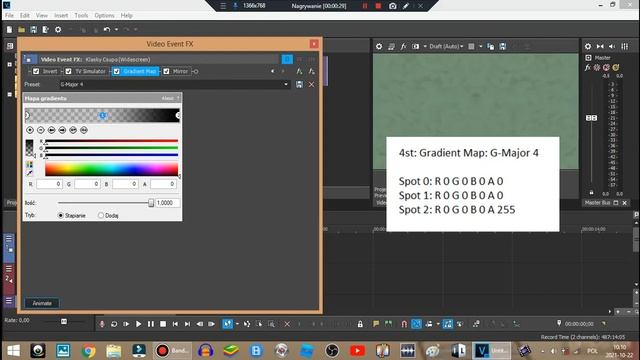Click the lock envelopes icon
This screenshot has width=640, height=360.
[x=360, y=324]
